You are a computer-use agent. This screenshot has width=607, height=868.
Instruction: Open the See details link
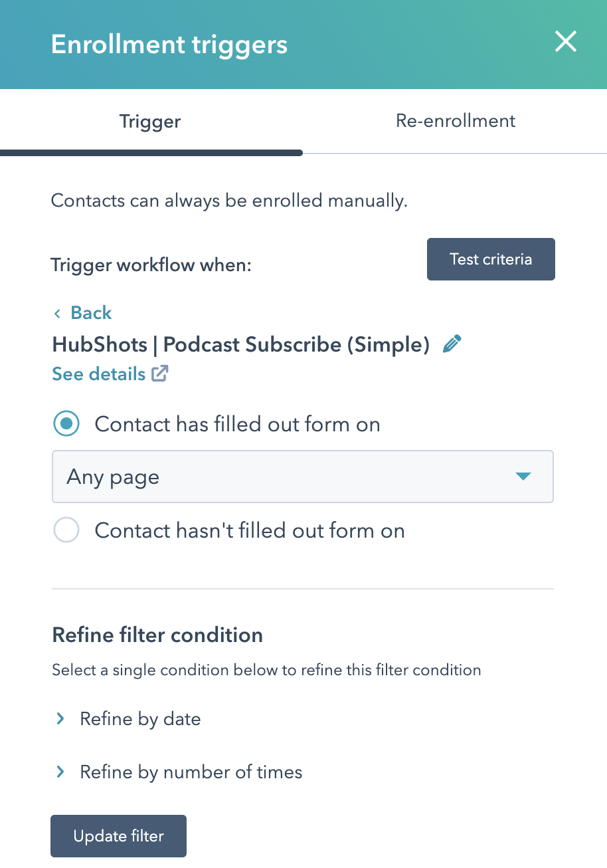pos(98,374)
